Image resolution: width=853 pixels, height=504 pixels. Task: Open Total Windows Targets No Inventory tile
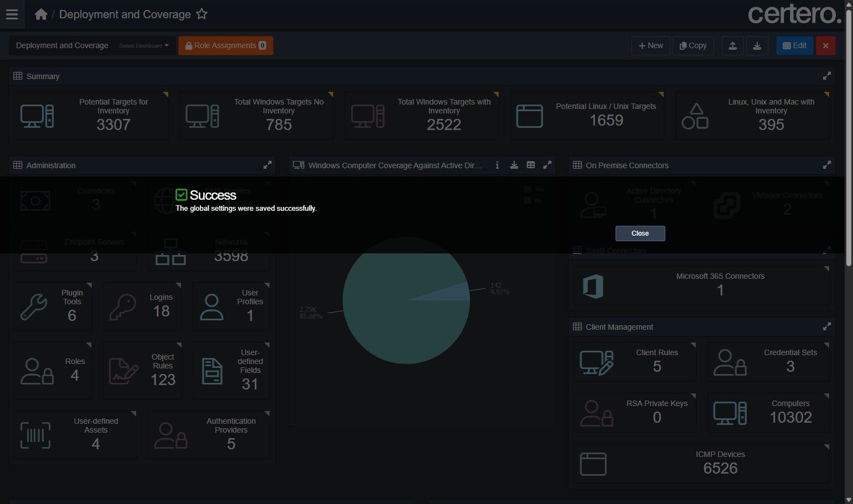[x=257, y=115]
